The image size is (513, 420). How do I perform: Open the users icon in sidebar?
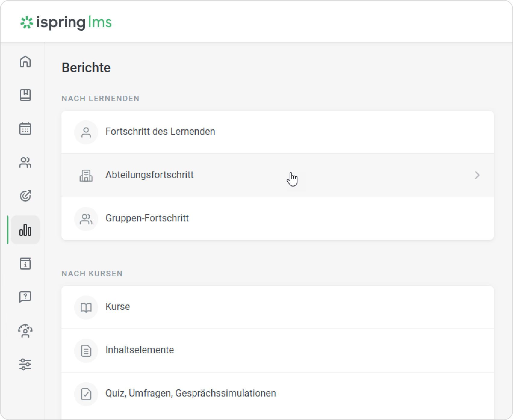tap(25, 162)
